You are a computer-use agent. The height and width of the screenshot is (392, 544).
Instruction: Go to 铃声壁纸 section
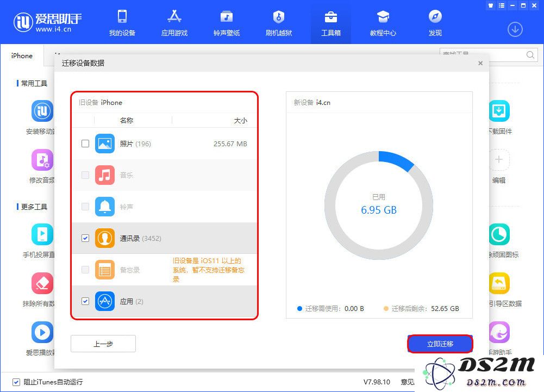coord(227,23)
